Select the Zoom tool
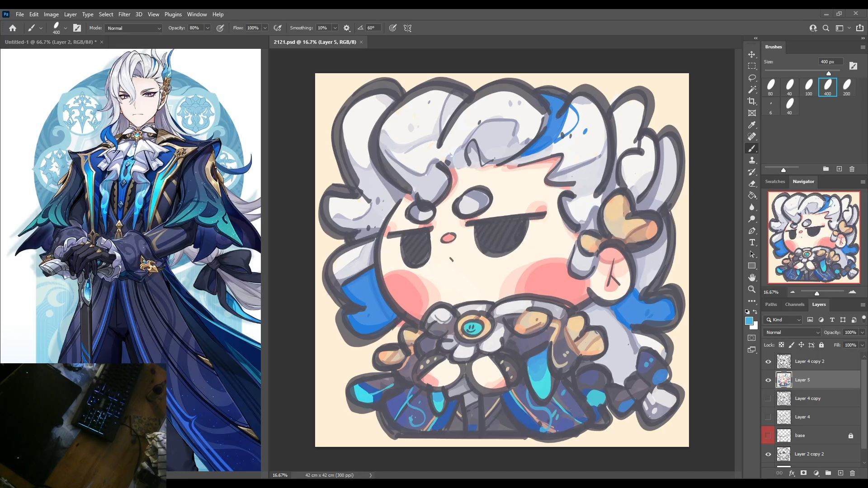This screenshot has width=868, height=488. 752,289
